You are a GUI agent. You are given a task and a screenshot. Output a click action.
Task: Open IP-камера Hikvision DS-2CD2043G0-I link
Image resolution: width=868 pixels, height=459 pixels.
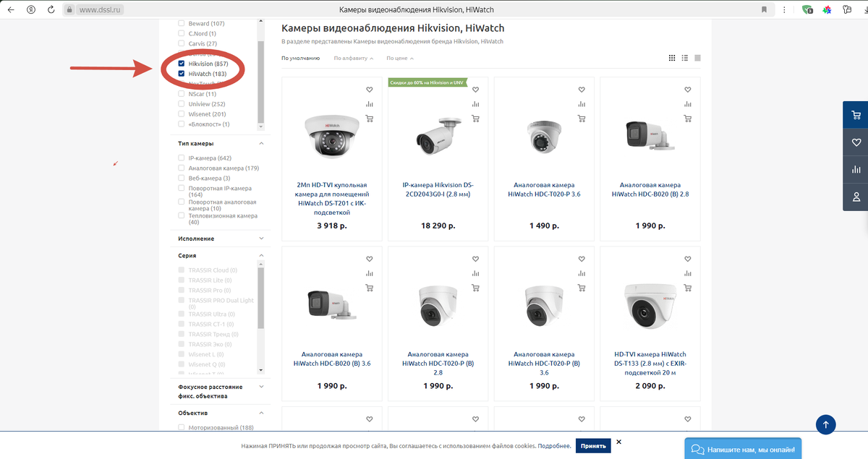pos(439,189)
